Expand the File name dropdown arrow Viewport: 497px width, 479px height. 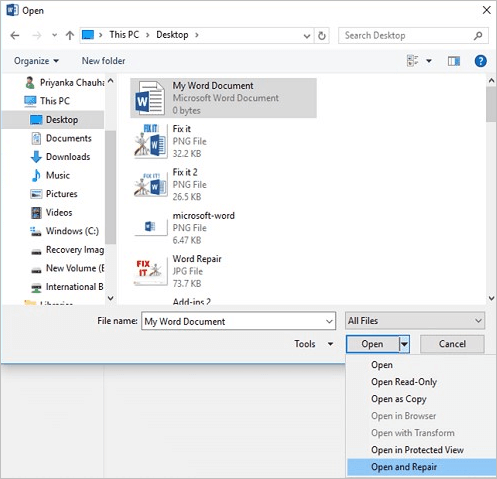coord(329,321)
